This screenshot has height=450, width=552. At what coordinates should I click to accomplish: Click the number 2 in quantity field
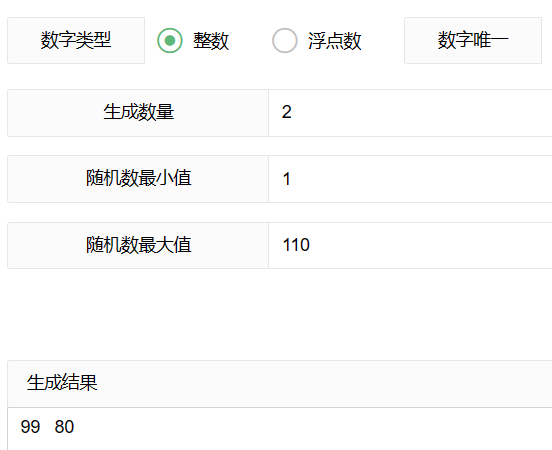(287, 112)
